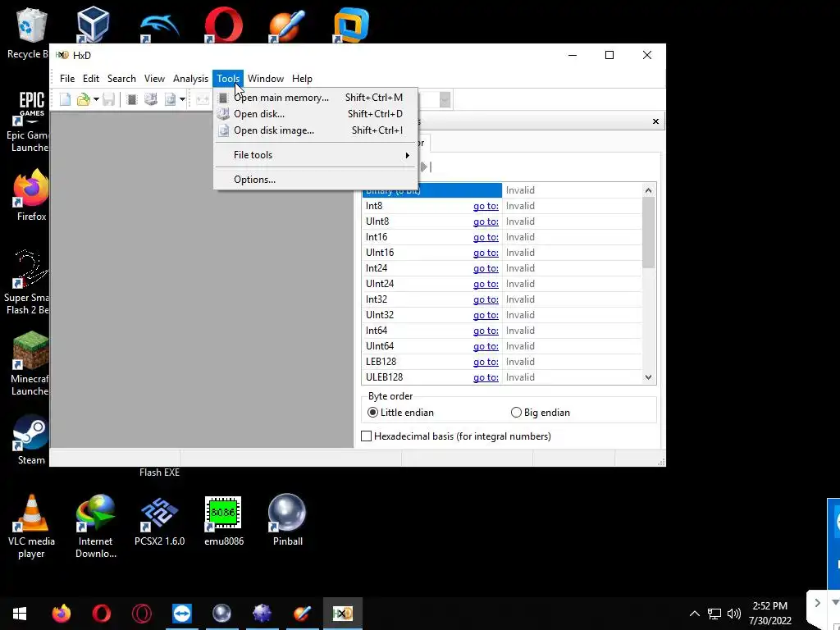Expand the File tools submenu
This screenshot has height=630, width=840.
315,155
